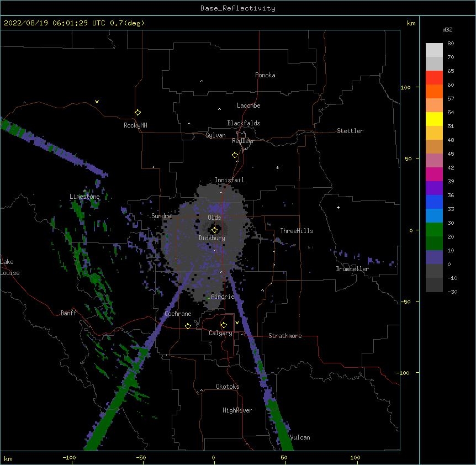This screenshot has height=465, width=476.
Task: Click the Banff label
Action: [68, 313]
